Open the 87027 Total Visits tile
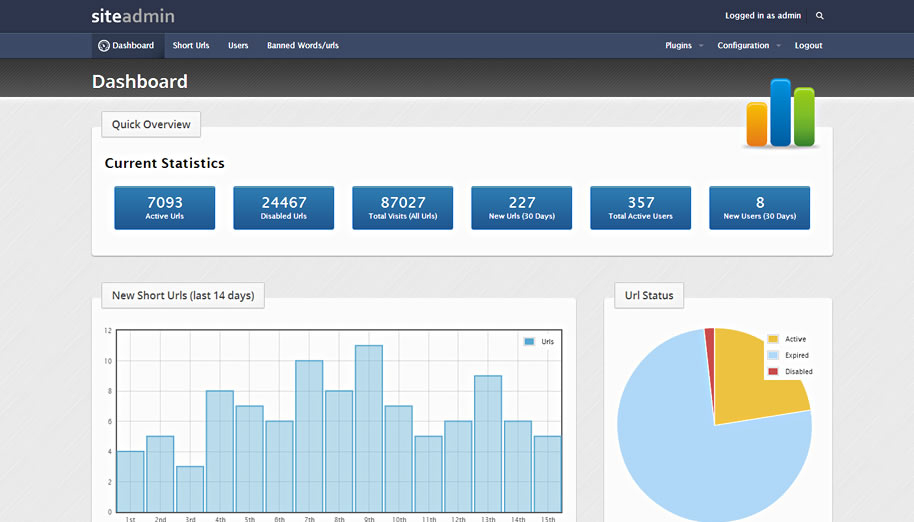 (x=402, y=208)
